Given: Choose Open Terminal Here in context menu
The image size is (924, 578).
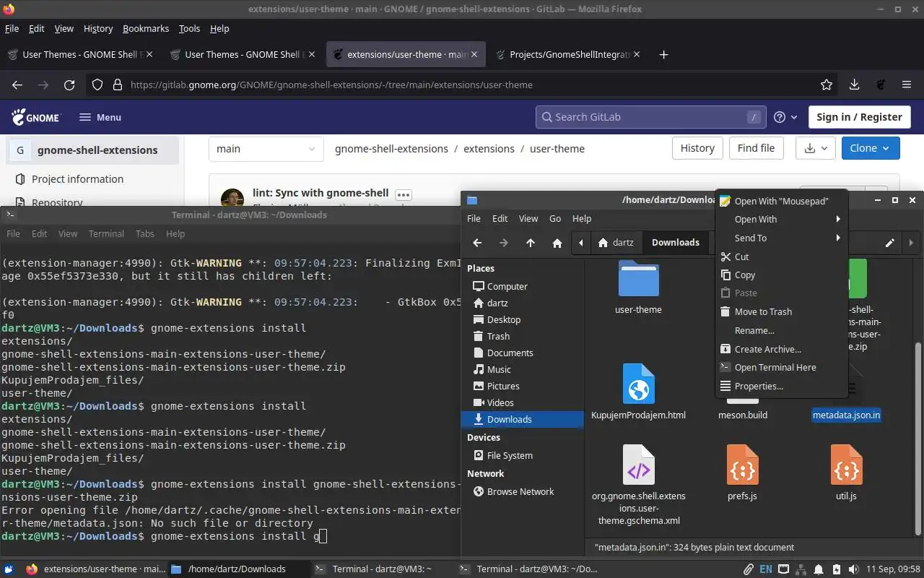Looking at the screenshot, I should (x=781, y=367).
